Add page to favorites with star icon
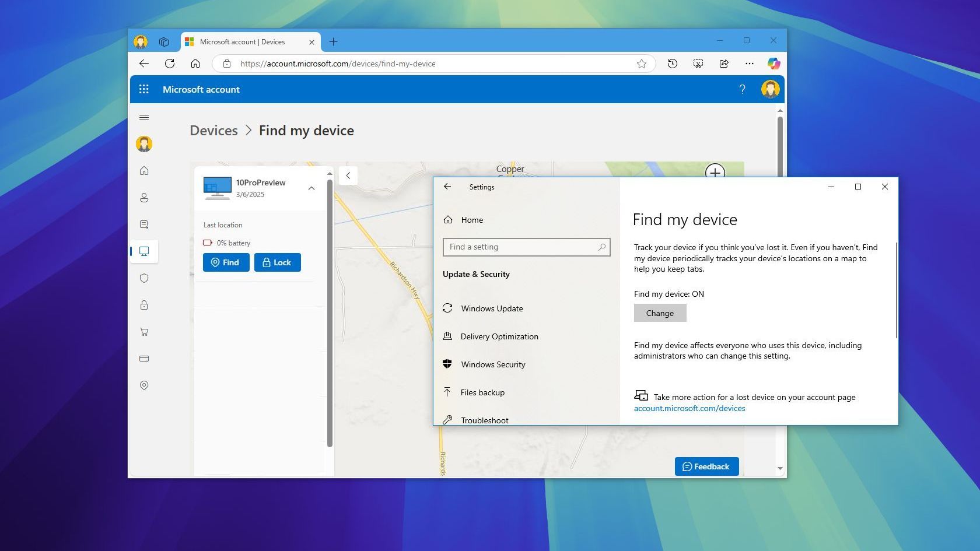 [x=642, y=64]
